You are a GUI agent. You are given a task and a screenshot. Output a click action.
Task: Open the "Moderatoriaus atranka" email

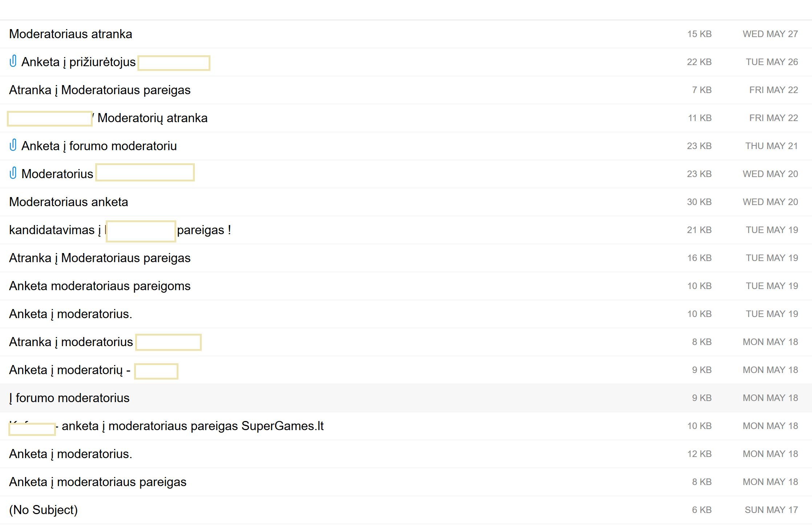click(x=71, y=34)
